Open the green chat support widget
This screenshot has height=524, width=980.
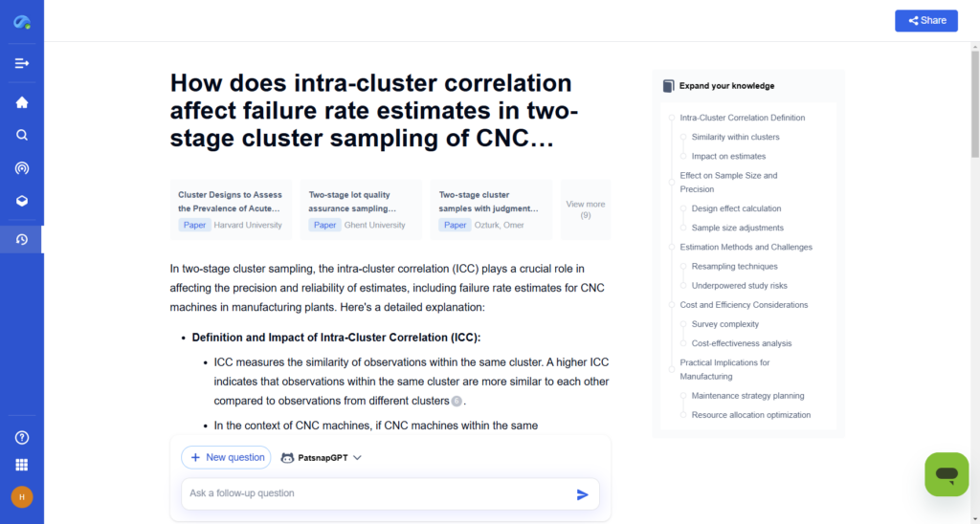[x=947, y=473]
